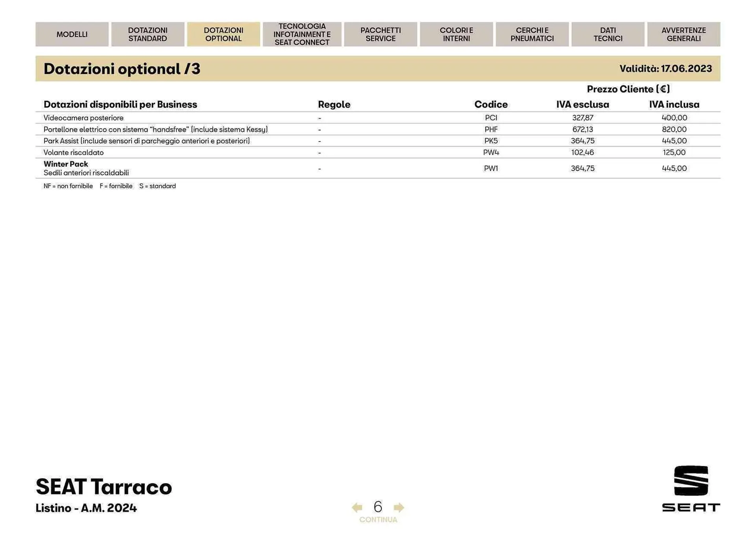Go to next page arrow
The width and height of the screenshot is (756, 534).
pos(399,507)
